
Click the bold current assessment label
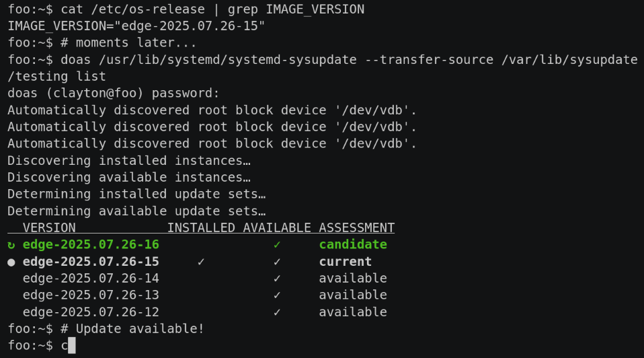tap(346, 261)
